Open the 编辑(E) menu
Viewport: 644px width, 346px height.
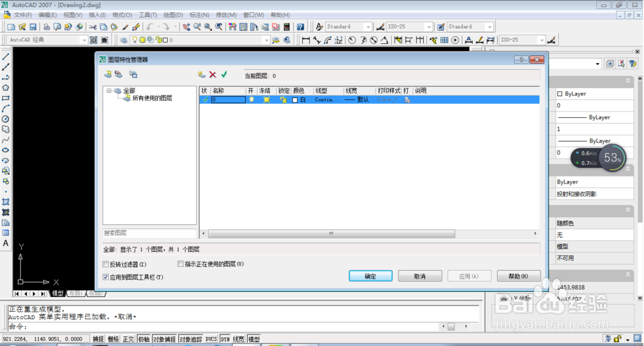coord(48,15)
